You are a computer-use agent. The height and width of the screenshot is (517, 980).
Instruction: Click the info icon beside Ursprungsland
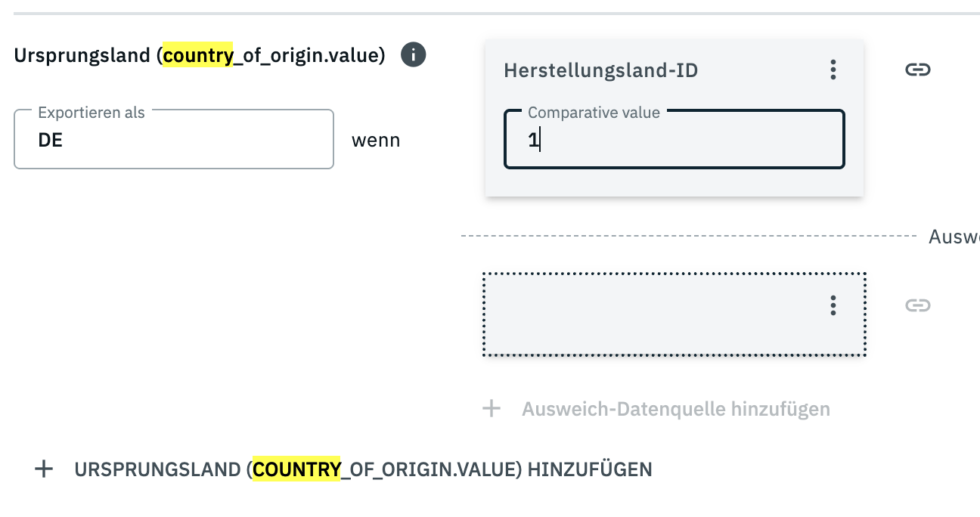[414, 55]
